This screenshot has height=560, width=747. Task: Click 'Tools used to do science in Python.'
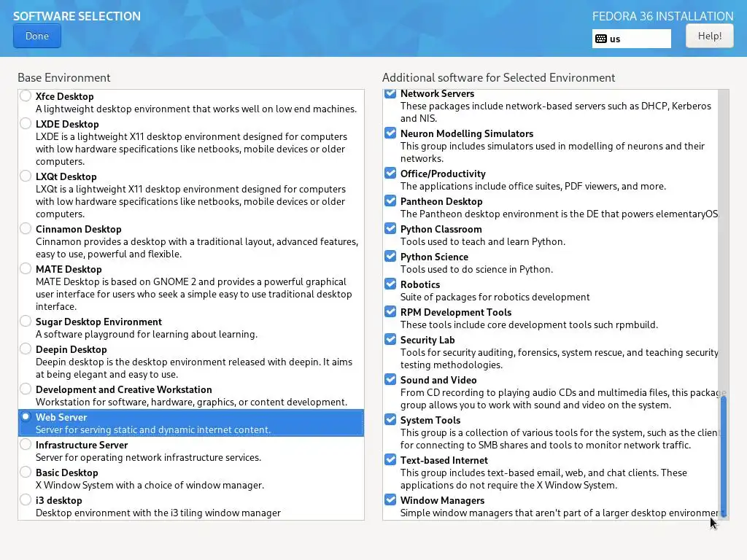click(x=476, y=269)
